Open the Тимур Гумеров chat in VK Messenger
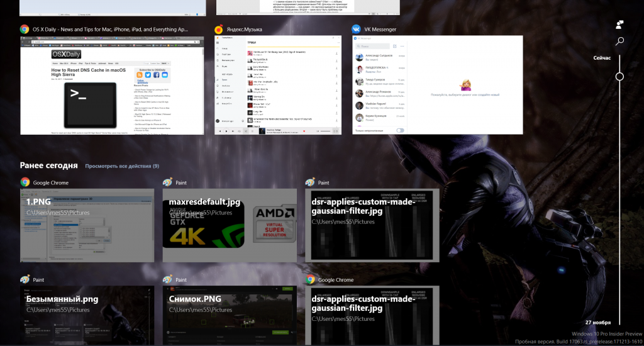This screenshot has width=644, height=346. [380, 81]
